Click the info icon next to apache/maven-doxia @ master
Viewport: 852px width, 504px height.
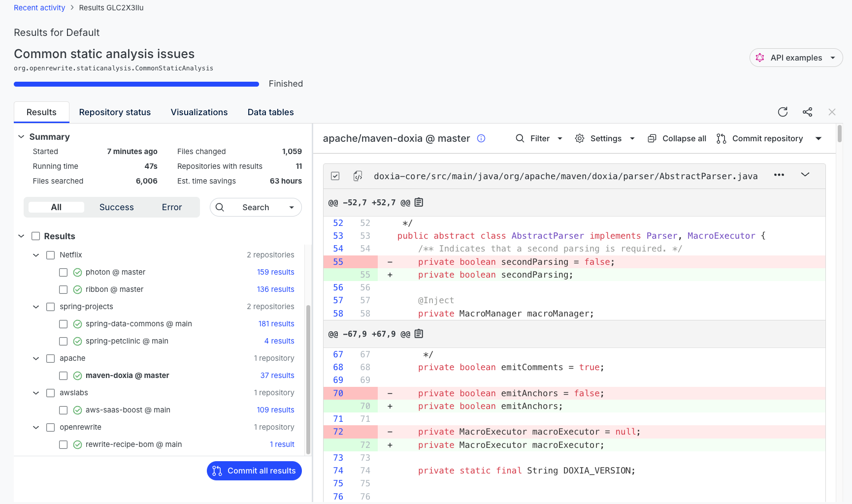[x=481, y=138]
